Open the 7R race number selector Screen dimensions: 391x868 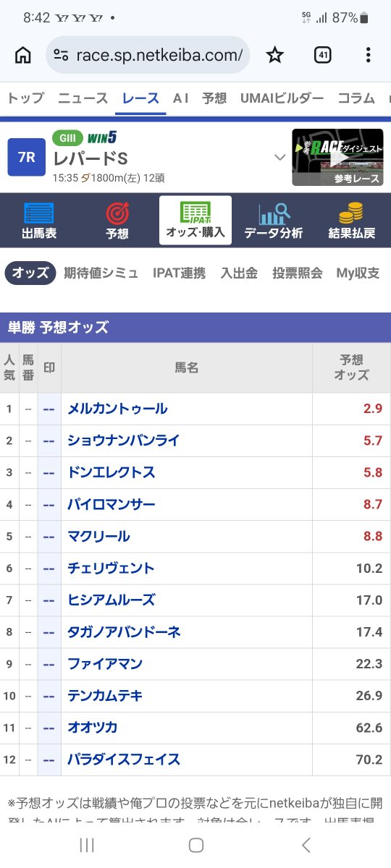[x=27, y=157]
